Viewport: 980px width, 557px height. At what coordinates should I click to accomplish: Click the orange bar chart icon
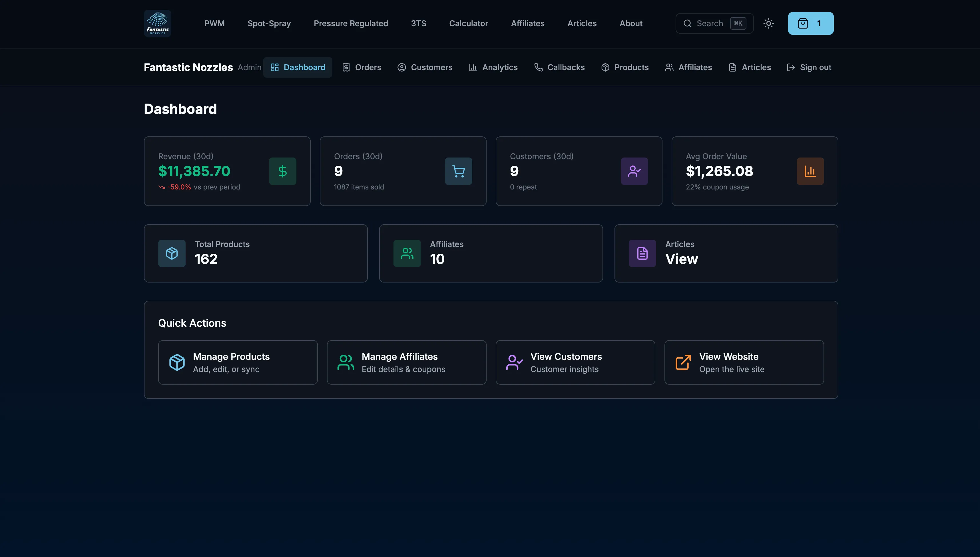(x=810, y=171)
